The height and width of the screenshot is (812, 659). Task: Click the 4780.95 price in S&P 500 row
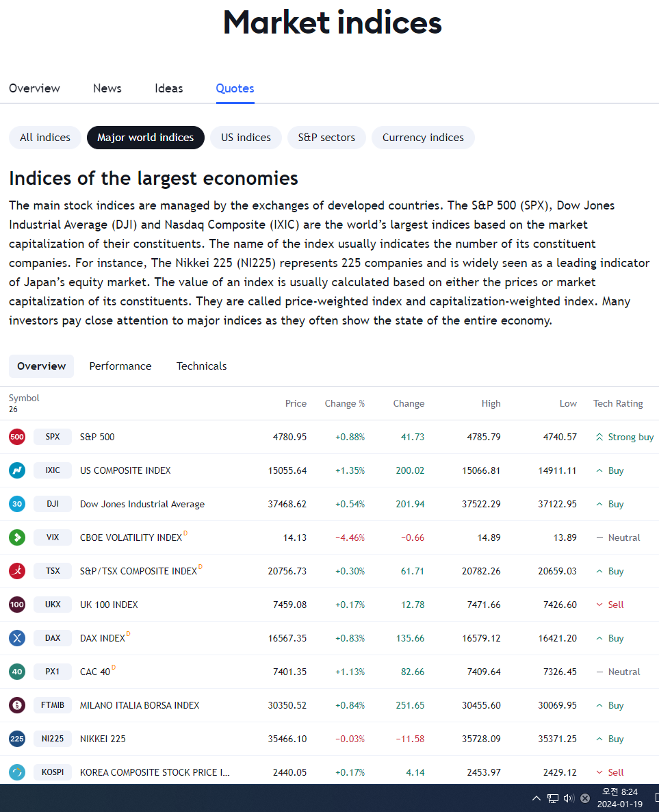click(x=289, y=437)
